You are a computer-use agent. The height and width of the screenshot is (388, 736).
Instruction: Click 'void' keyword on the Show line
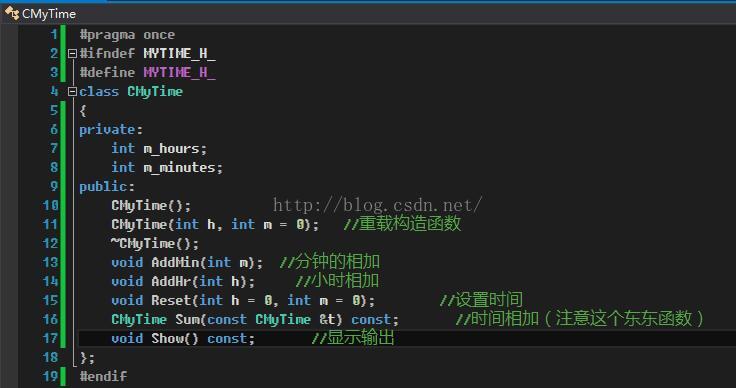[x=127, y=338]
